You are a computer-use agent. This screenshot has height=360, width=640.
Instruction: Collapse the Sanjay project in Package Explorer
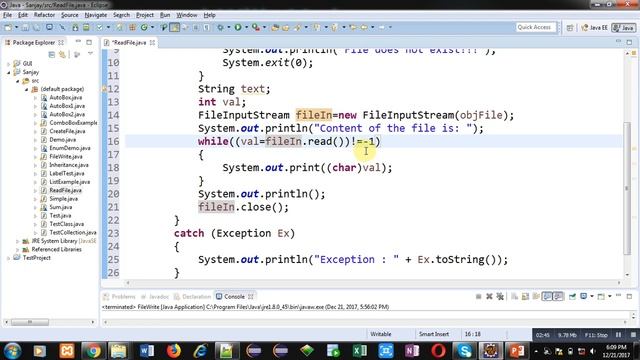click(9, 72)
